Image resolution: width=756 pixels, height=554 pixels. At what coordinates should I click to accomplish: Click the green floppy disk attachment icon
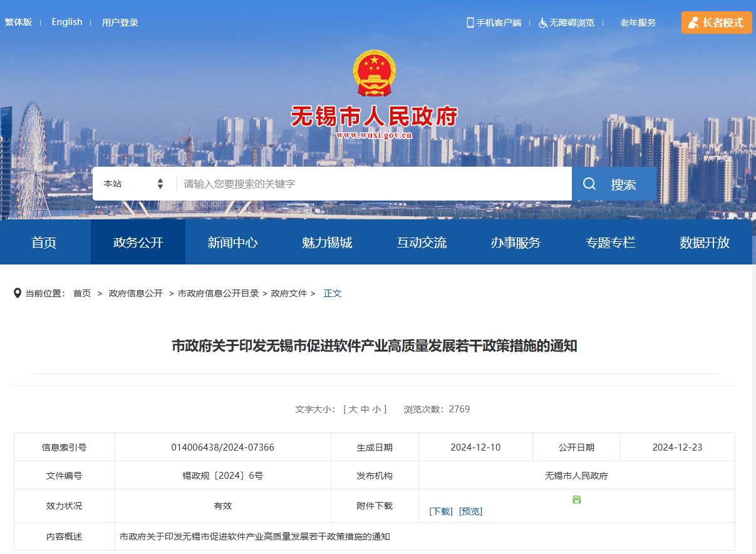pos(576,499)
